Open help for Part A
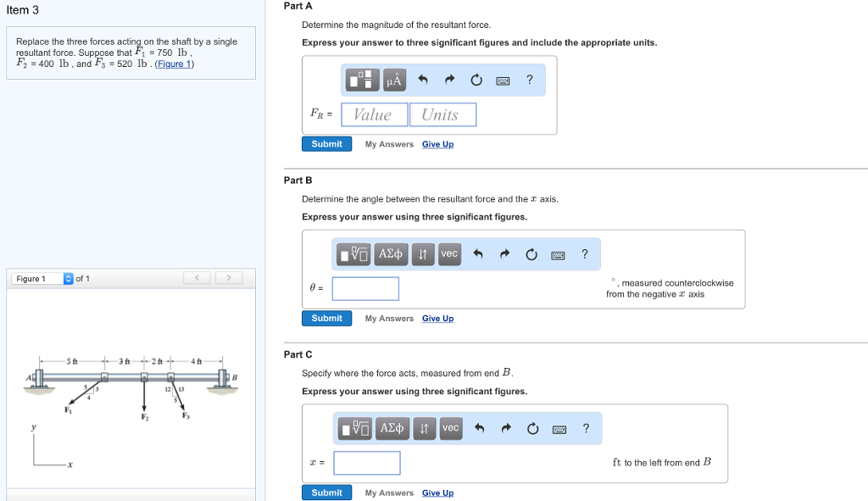This screenshot has height=501, width=868. [x=530, y=80]
